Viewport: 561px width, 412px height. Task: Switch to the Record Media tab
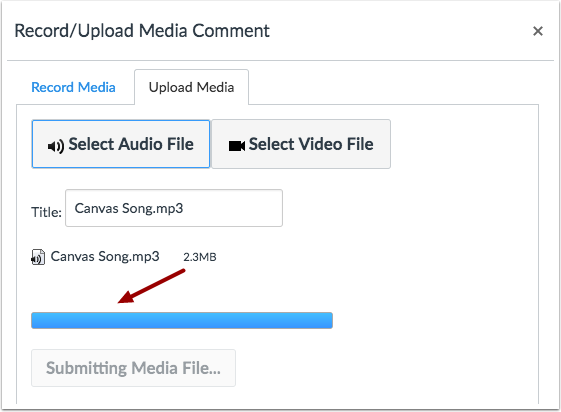click(73, 87)
